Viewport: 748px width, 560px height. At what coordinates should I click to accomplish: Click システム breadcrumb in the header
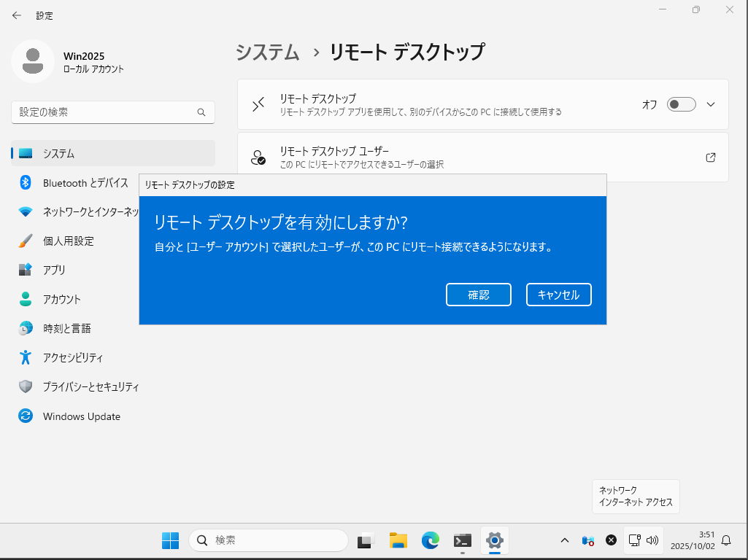coord(268,52)
